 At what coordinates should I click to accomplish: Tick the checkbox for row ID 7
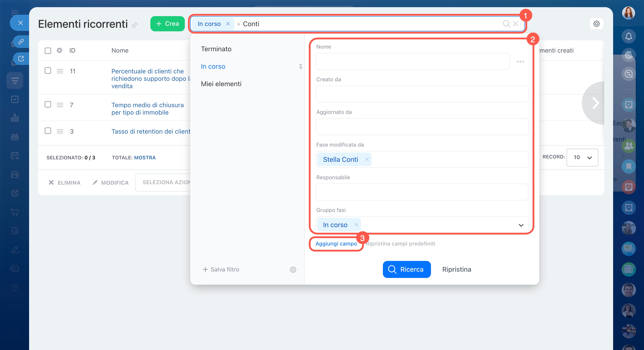[x=48, y=105]
